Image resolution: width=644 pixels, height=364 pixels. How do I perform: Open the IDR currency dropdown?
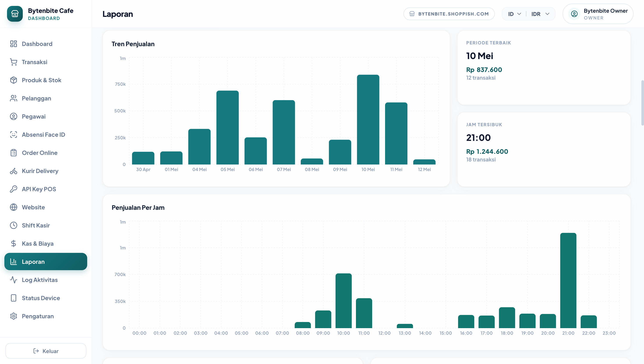(540, 14)
